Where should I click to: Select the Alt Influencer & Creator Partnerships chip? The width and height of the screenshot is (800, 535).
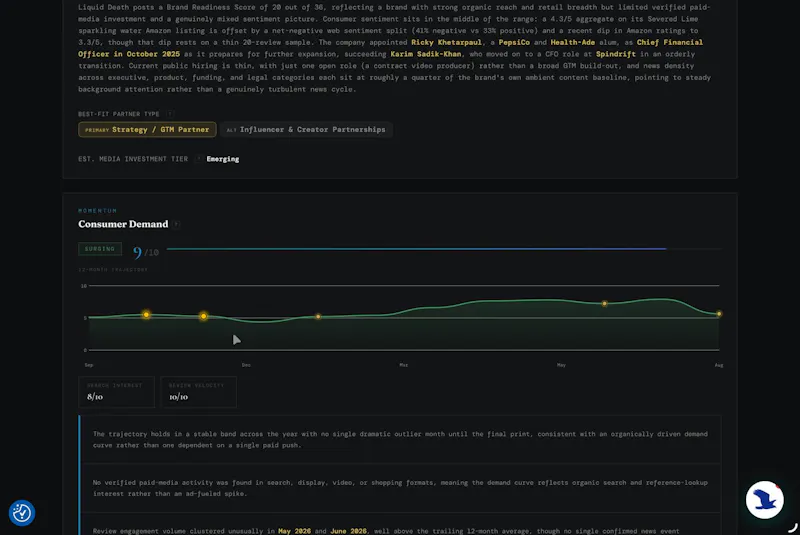pyautogui.click(x=306, y=130)
